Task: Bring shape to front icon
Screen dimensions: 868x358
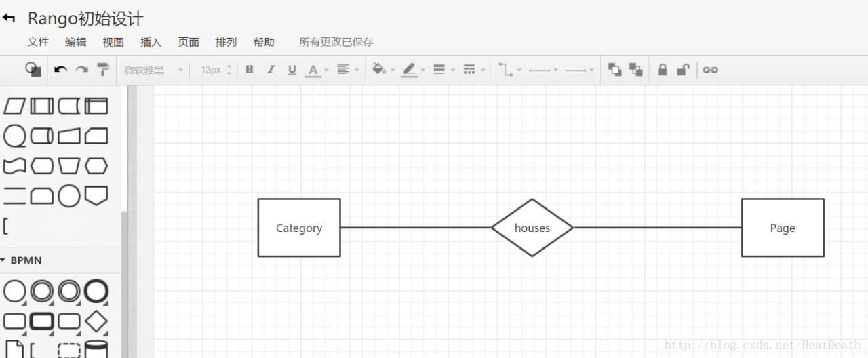Action: point(615,70)
